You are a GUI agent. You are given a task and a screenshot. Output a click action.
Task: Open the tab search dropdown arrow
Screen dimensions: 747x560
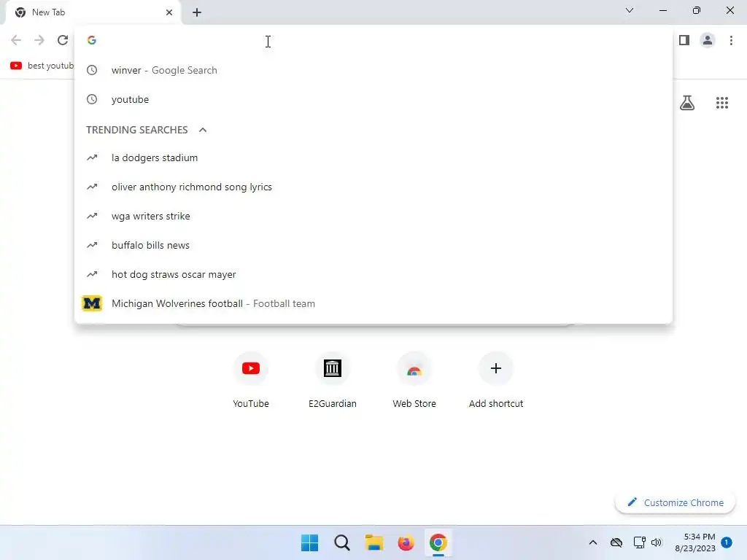pos(630,10)
